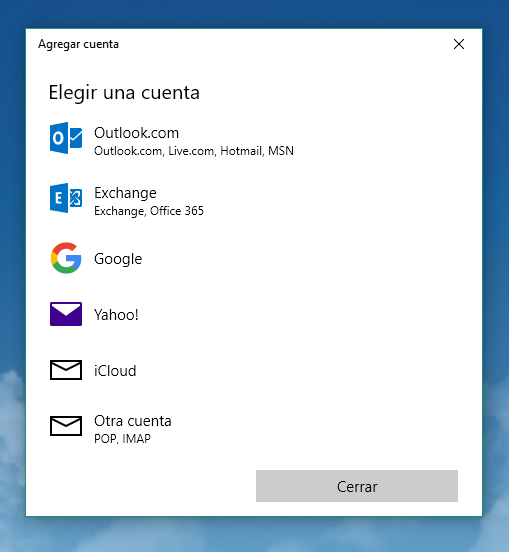Select the Otra cuenta title
This screenshot has width=509, height=552.
point(133,421)
